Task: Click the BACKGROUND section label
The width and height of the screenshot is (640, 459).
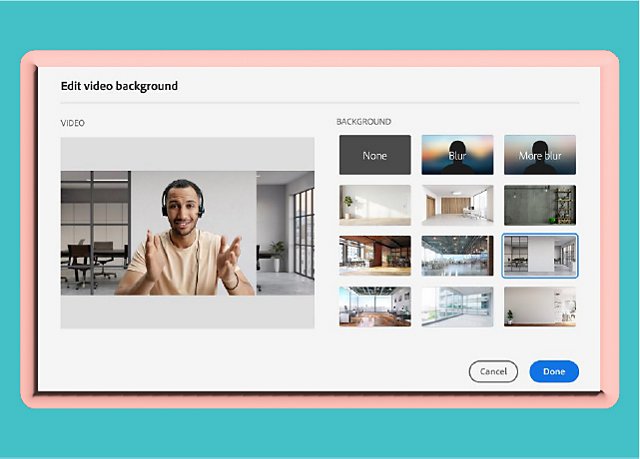Action: click(364, 122)
